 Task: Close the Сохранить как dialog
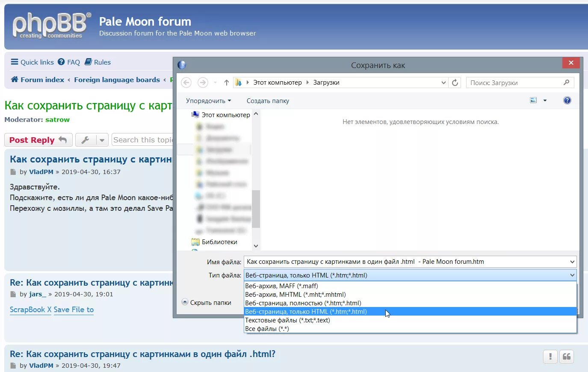click(571, 63)
